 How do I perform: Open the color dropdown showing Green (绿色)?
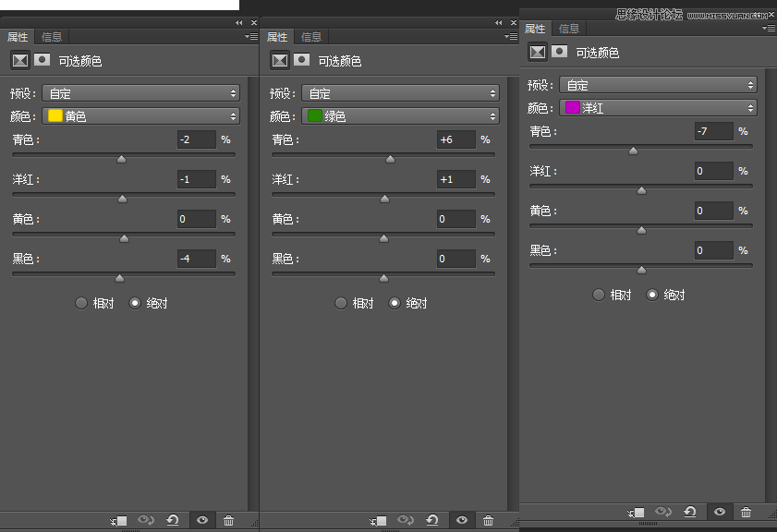(x=400, y=116)
